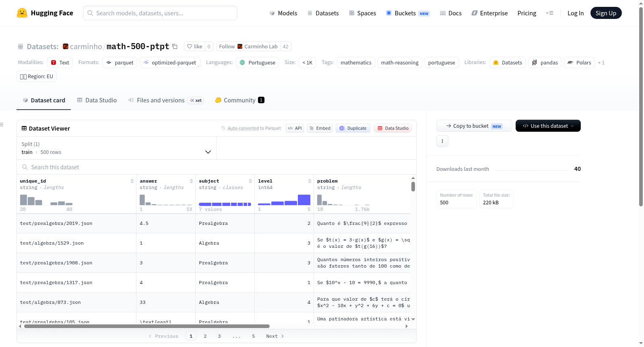Screen dimensions: 644x347
Task: Select the Dataset card tab
Action: (44, 100)
